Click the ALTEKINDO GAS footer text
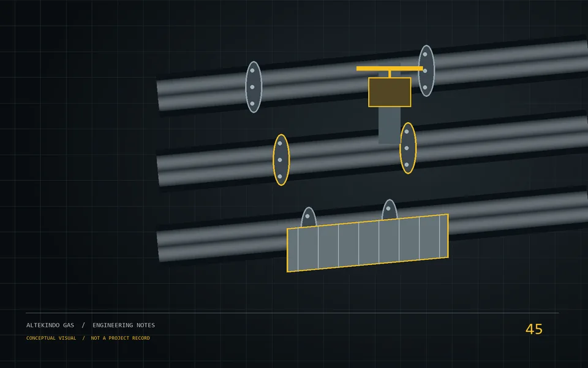Viewport: 588px width, 368px height. pyautogui.click(x=50, y=325)
